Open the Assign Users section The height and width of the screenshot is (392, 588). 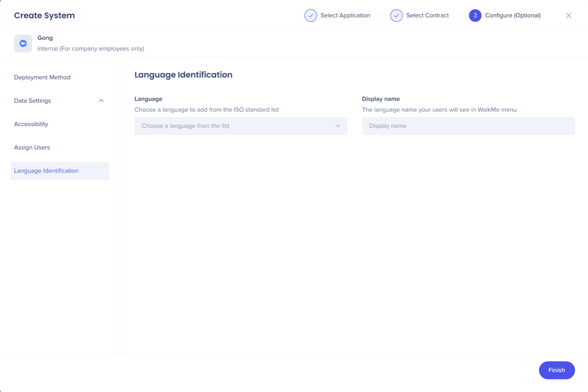(32, 147)
